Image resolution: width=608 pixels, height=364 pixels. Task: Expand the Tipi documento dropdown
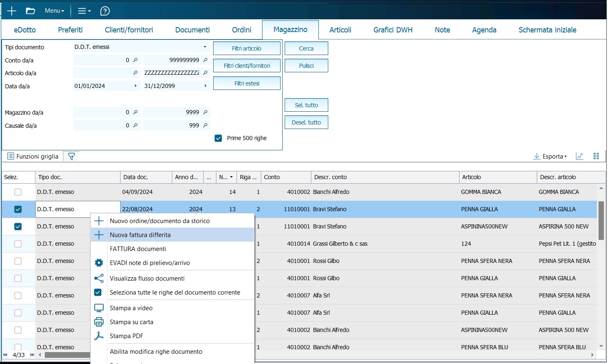(205, 47)
